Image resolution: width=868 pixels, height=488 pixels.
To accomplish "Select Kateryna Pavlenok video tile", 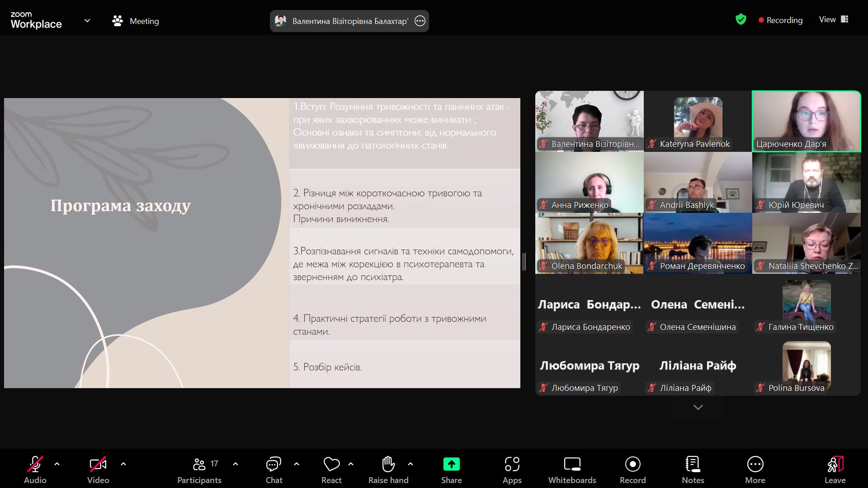I will pos(698,121).
